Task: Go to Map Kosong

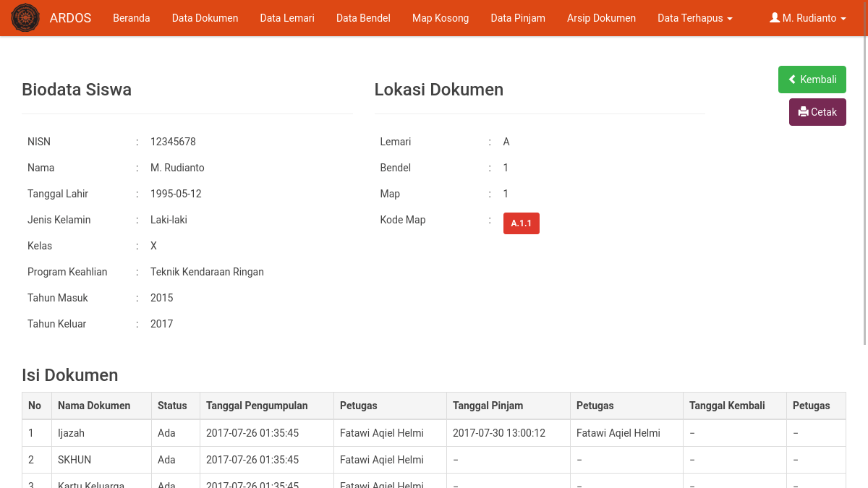Action: 441,18
